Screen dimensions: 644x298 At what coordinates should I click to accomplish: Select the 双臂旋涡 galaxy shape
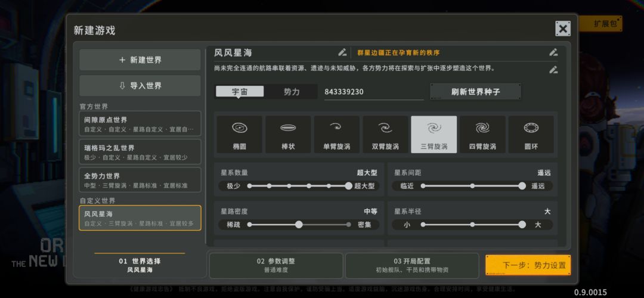tap(385, 135)
